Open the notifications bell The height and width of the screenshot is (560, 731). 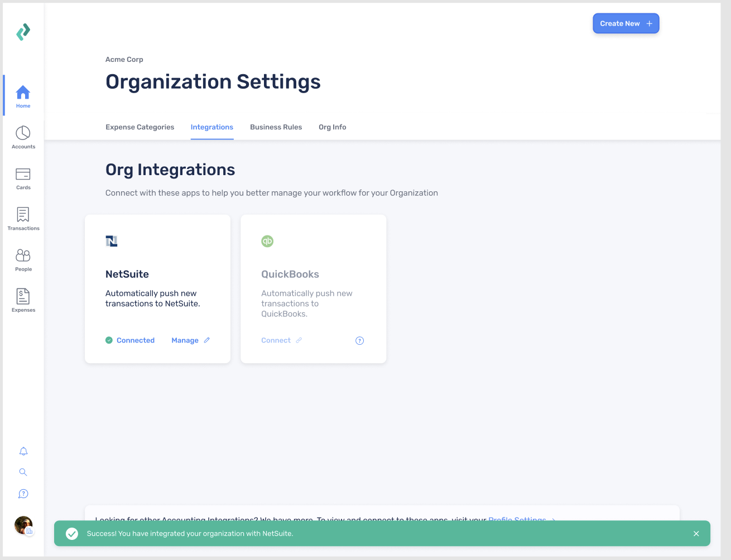pyautogui.click(x=23, y=451)
